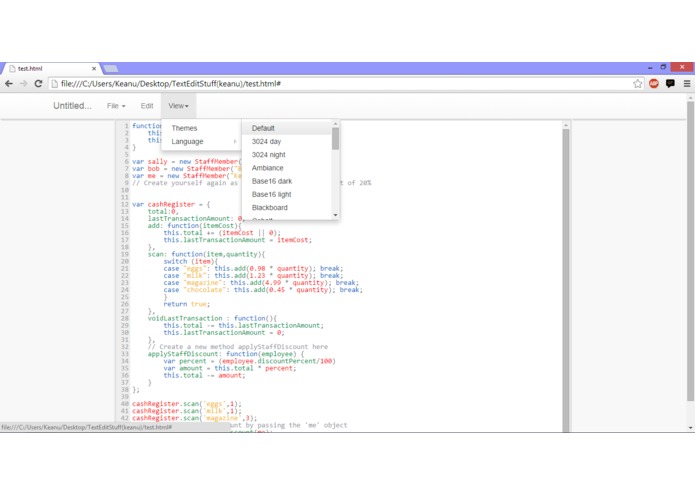Viewport: 695px width, 494px height.
Task: Bookmark page with the star icon
Action: (637, 84)
